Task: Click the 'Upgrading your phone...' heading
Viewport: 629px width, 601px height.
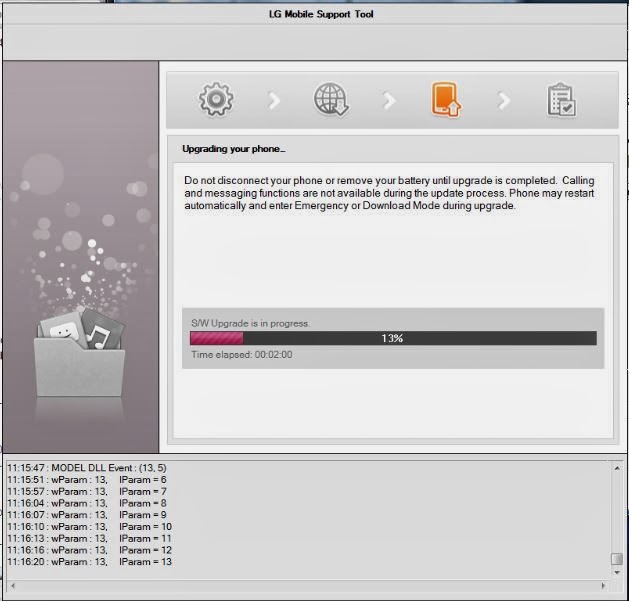Action: 233,149
